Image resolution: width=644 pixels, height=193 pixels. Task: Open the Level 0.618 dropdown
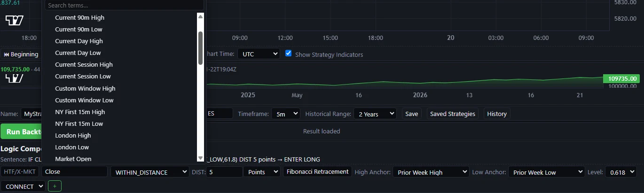[620, 172]
